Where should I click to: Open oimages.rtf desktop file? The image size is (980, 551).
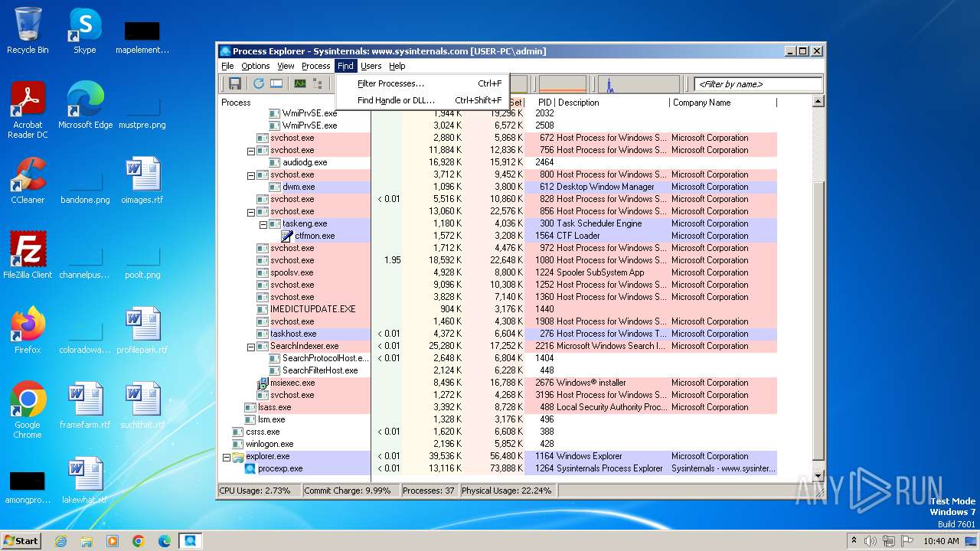[142, 181]
